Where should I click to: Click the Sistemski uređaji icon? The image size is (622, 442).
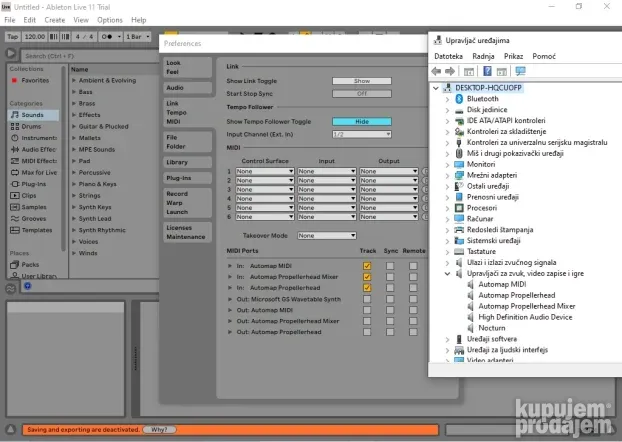459,241
